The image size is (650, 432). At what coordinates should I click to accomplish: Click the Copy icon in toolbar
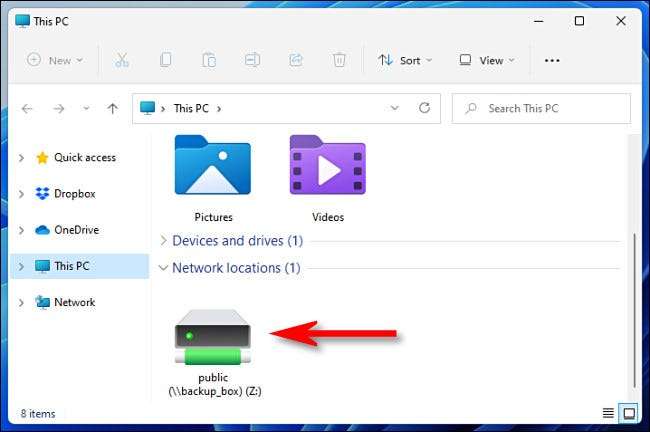[x=166, y=60]
